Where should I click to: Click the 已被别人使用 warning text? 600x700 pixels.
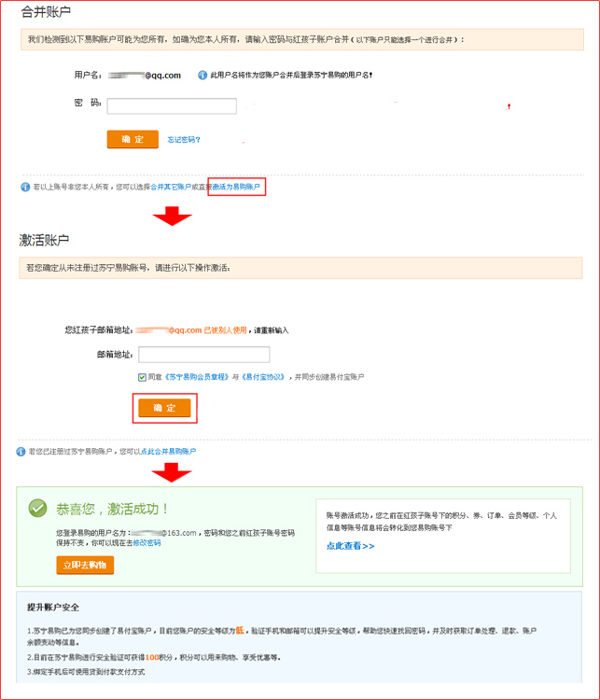point(225,330)
